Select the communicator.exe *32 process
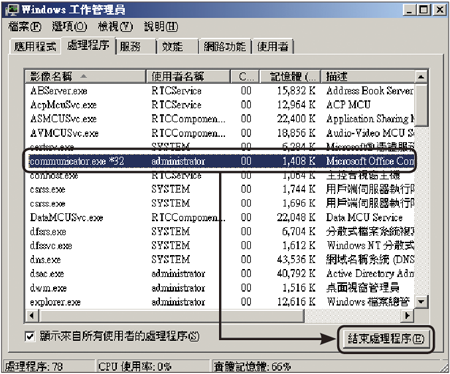Screen dimensions: 450x374 220,161
